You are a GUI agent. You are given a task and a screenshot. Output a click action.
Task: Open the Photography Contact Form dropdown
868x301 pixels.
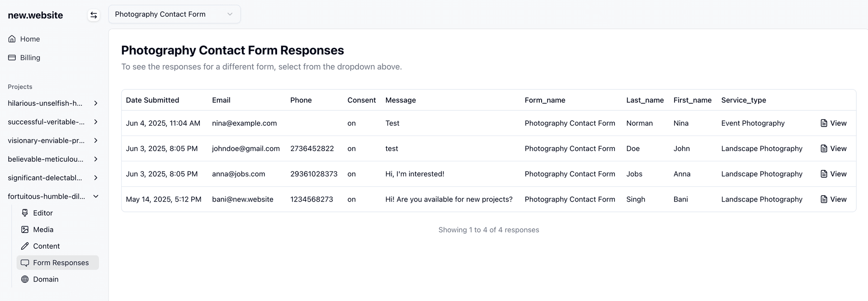point(174,14)
